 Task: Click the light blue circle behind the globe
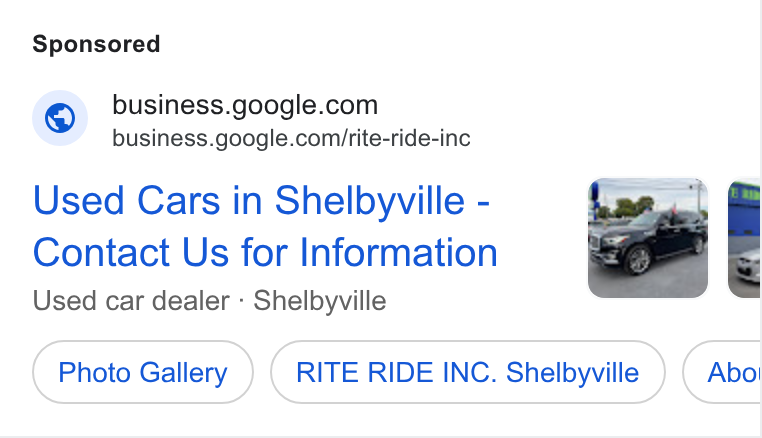(60, 118)
